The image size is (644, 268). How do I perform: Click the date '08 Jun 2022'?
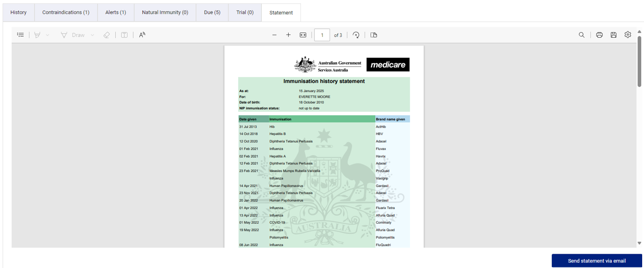pos(248,245)
